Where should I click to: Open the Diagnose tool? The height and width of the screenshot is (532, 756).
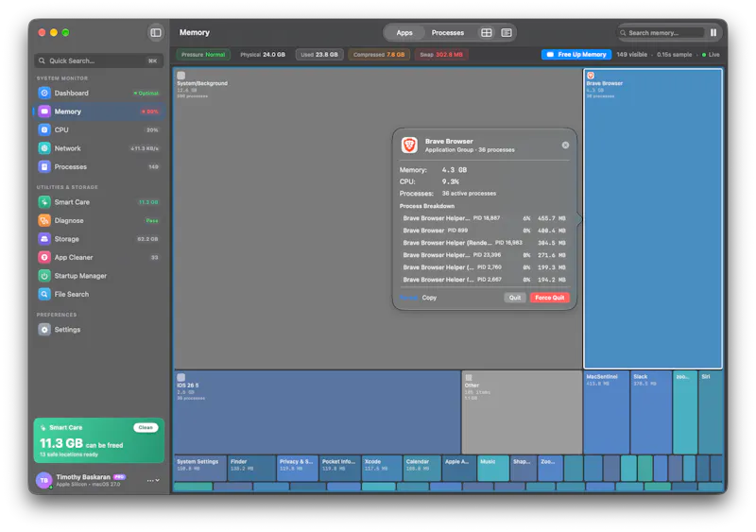[99, 220]
